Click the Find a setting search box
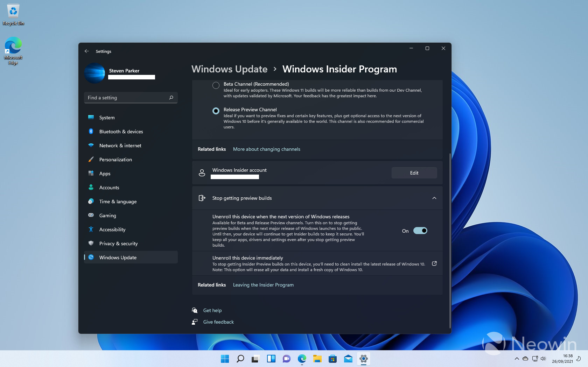 [x=131, y=98]
